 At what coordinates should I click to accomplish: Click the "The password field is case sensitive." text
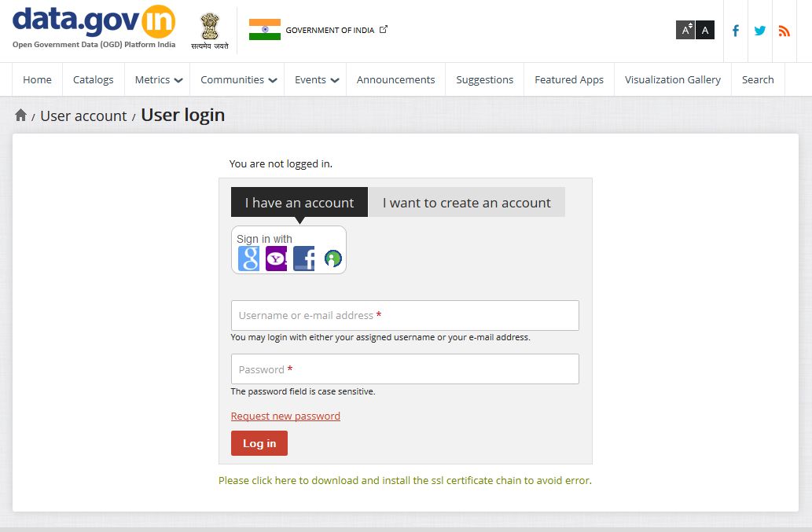pyautogui.click(x=303, y=392)
